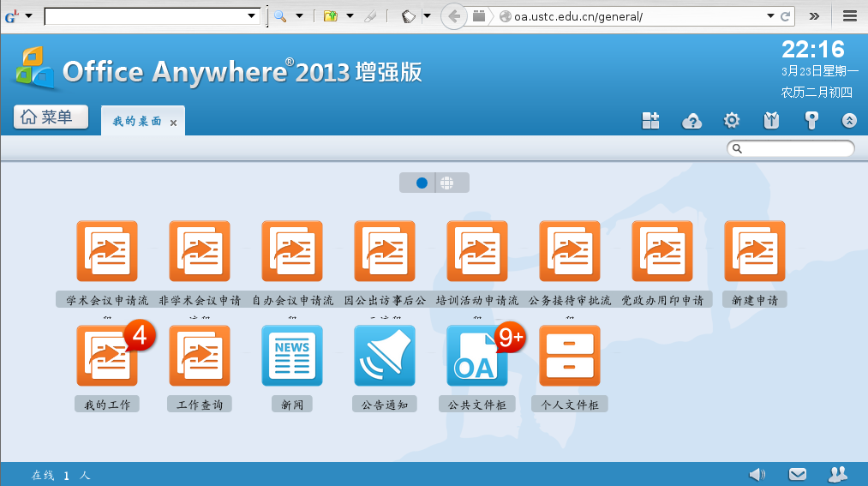This screenshot has height=486, width=868.
Task: Click the tag toolbar icon
Action: pos(409,16)
